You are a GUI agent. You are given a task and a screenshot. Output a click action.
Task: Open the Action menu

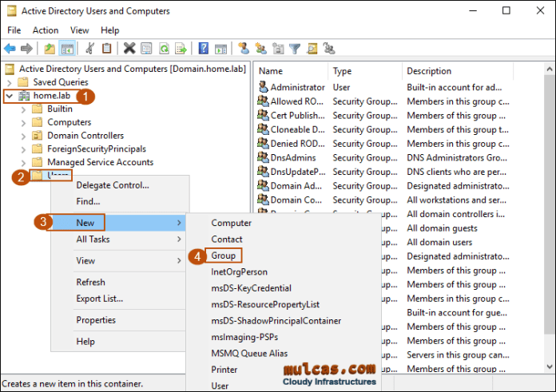pyautogui.click(x=46, y=30)
